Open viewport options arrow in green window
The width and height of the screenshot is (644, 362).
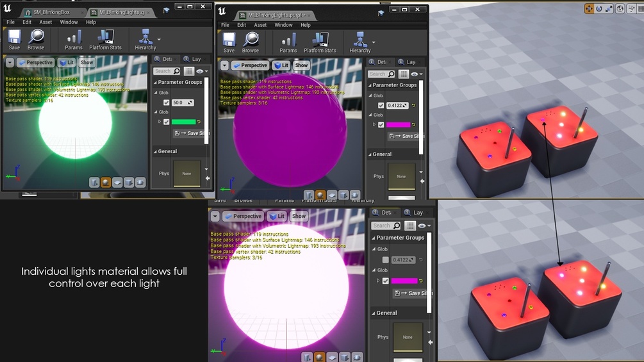click(10, 62)
